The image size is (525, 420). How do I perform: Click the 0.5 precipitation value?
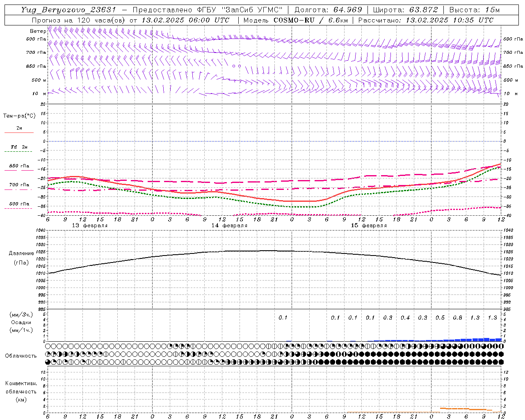(440, 318)
